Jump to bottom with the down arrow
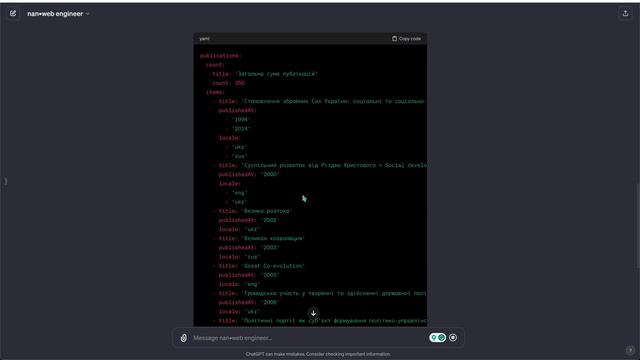The width and height of the screenshot is (640, 360). coord(313,313)
